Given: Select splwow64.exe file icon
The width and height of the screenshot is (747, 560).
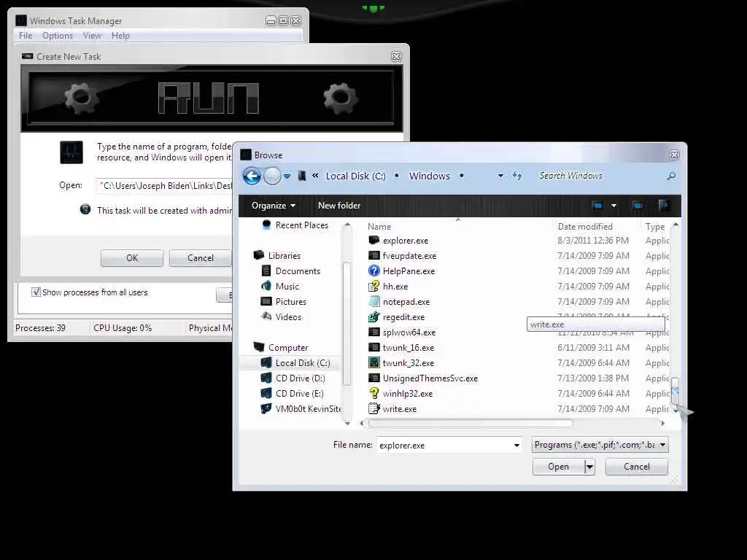Looking at the screenshot, I should click(x=374, y=332).
